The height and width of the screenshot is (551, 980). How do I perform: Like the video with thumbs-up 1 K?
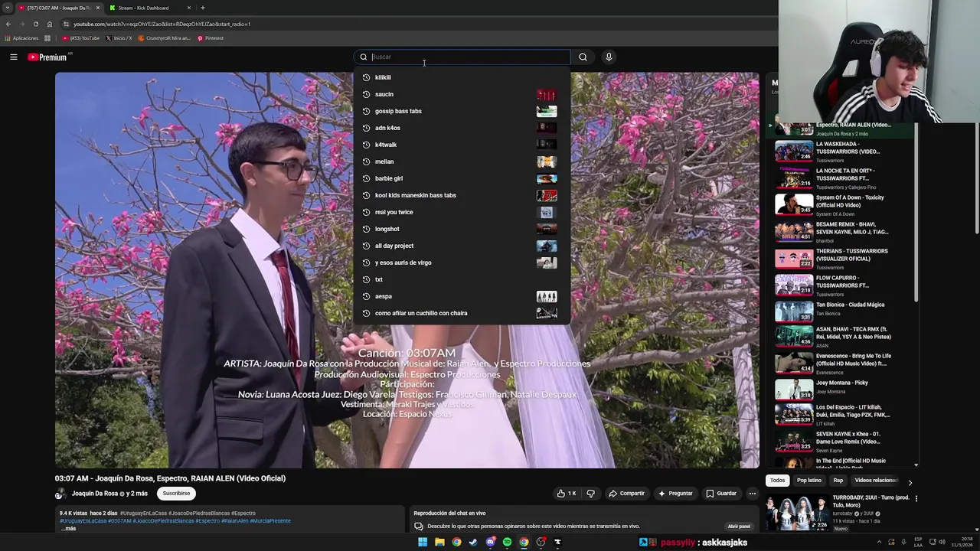point(567,494)
